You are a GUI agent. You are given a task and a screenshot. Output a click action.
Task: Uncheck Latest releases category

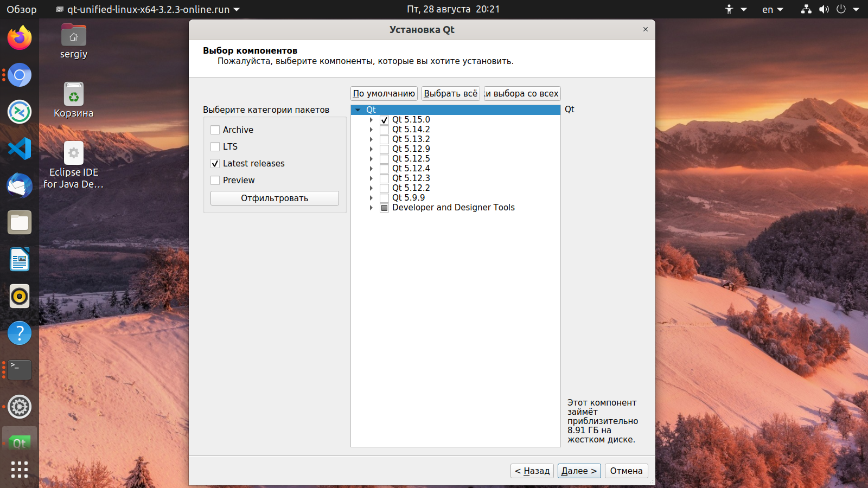[215, 164]
